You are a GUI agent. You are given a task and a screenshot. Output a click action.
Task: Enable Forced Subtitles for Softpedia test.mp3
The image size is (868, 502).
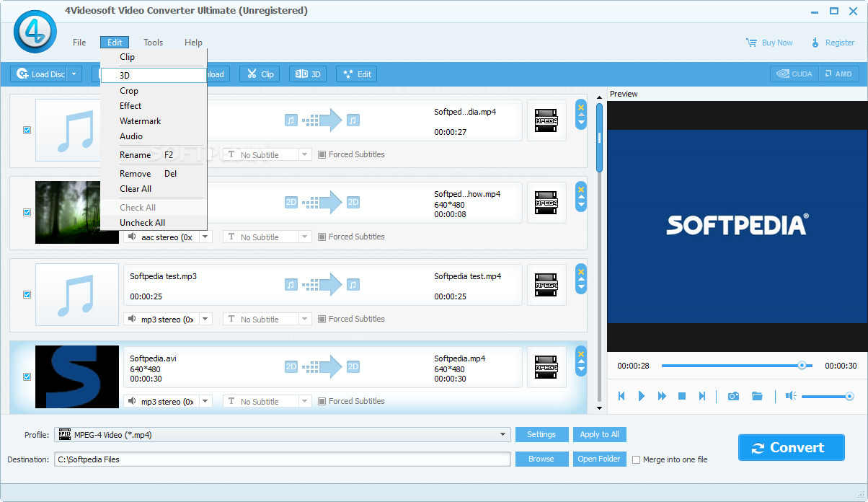click(322, 319)
